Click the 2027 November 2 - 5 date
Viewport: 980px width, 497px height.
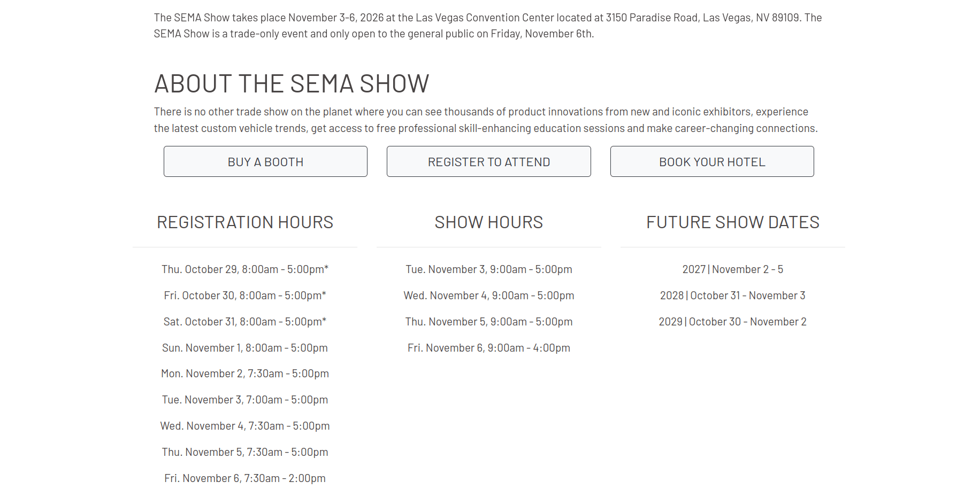[732, 269]
